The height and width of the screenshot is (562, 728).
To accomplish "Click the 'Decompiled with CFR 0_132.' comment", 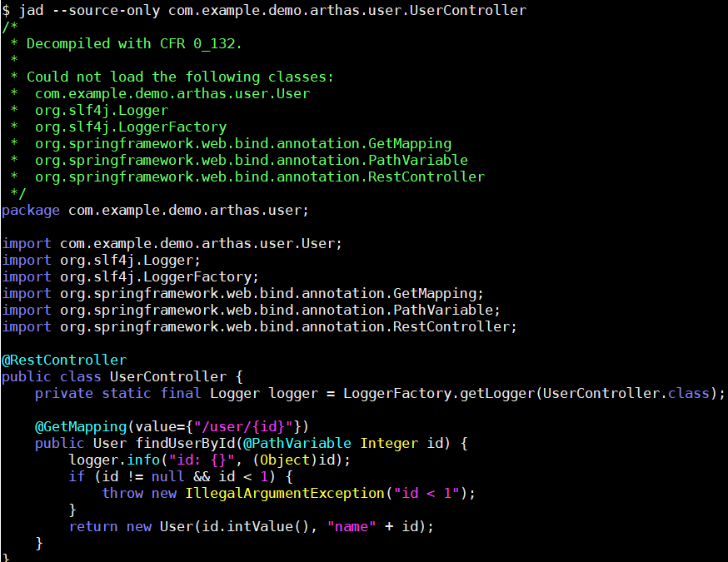I will (x=134, y=43).
